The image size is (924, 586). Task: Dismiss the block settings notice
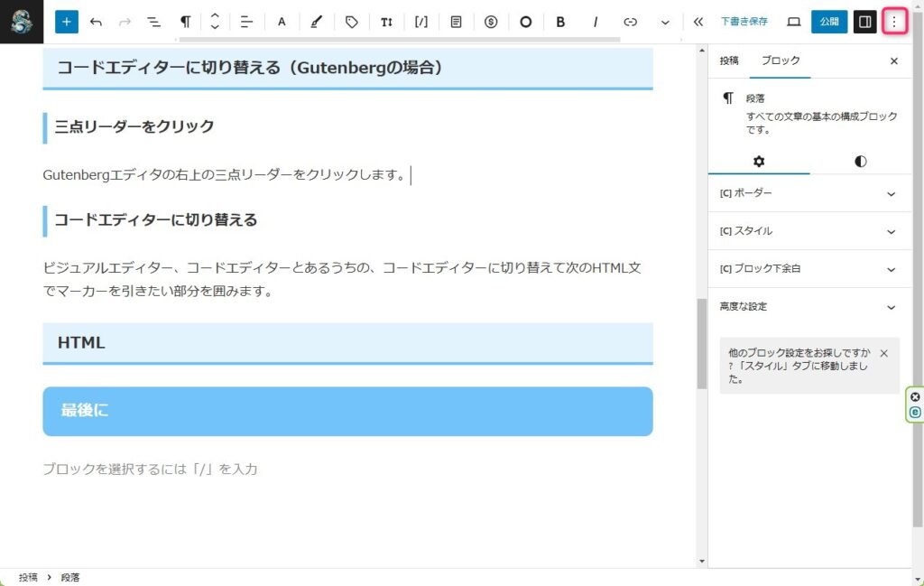(x=883, y=353)
